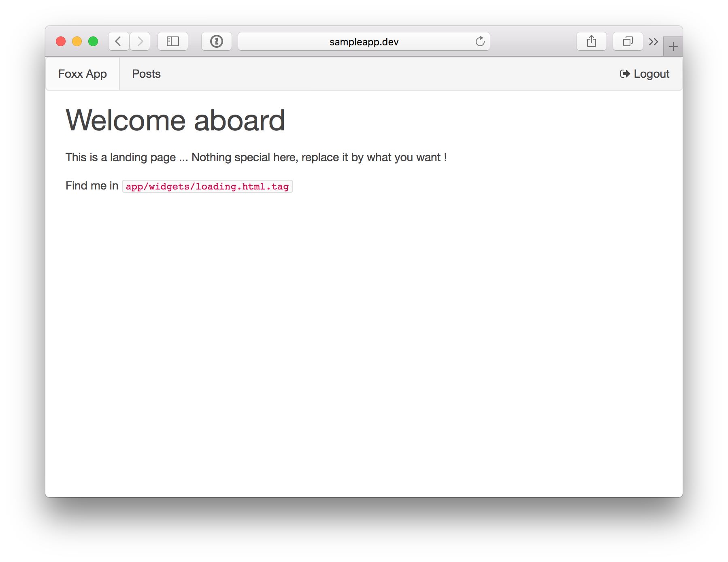
Task: Open the 1Password extension
Action: coord(217,41)
